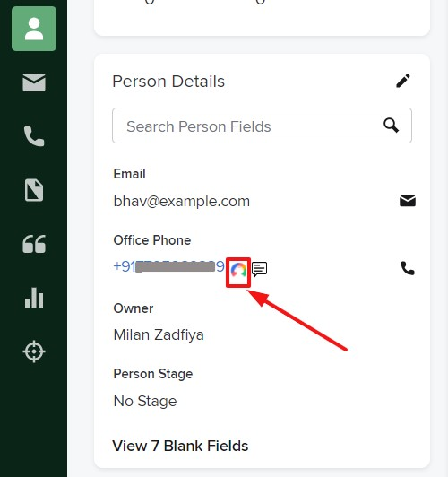Click the magnifier search icon in Person Fields

click(391, 126)
